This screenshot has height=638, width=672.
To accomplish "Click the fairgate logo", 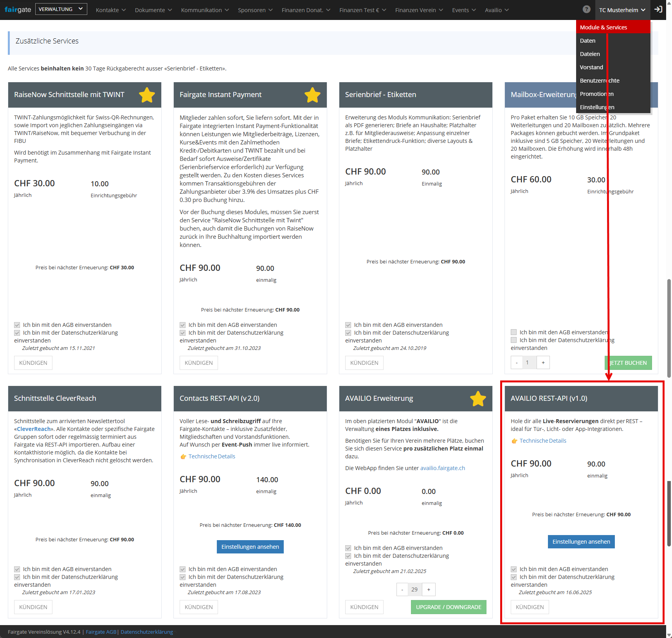I will point(18,9).
